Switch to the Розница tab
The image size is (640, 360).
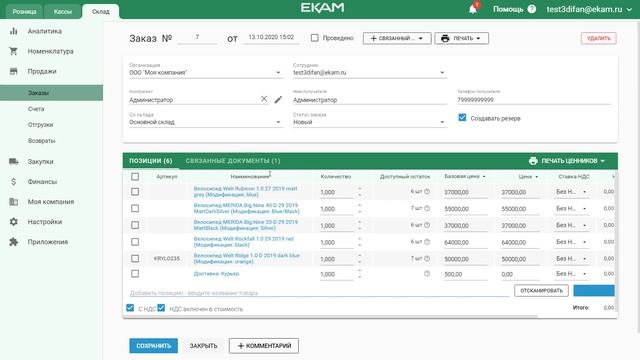point(24,11)
